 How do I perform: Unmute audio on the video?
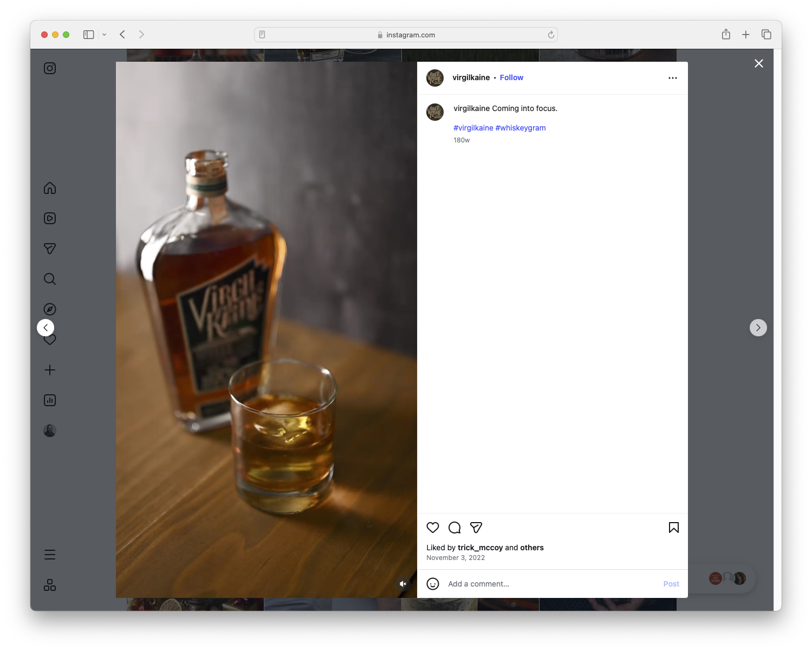(402, 583)
